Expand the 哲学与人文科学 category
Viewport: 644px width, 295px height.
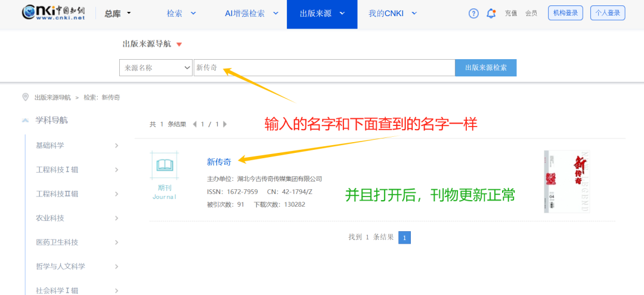pyautogui.click(x=77, y=266)
